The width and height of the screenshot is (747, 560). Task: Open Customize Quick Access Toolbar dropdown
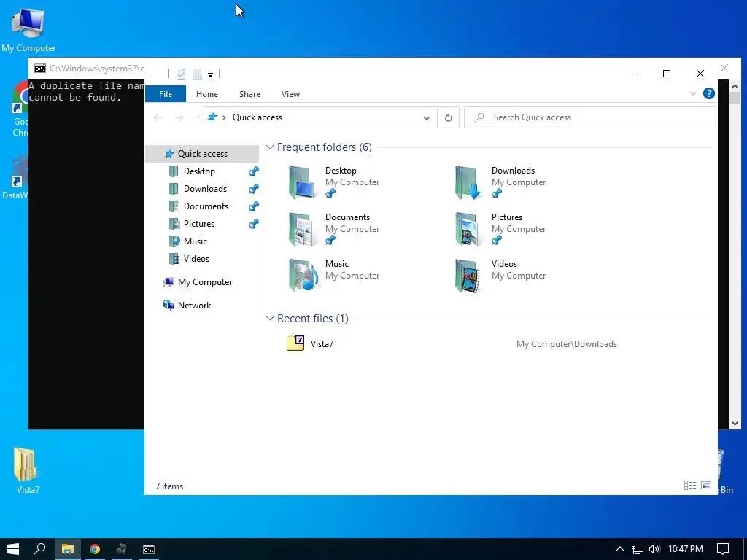210,74
